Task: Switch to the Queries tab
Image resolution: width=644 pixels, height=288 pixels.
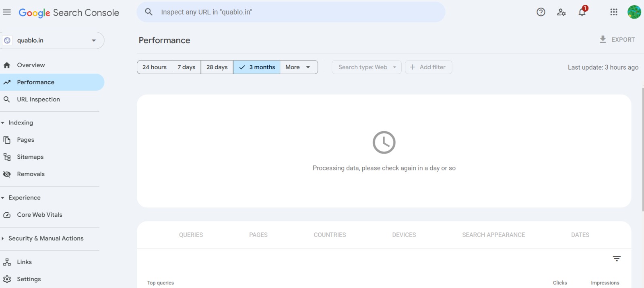Action: [191, 235]
